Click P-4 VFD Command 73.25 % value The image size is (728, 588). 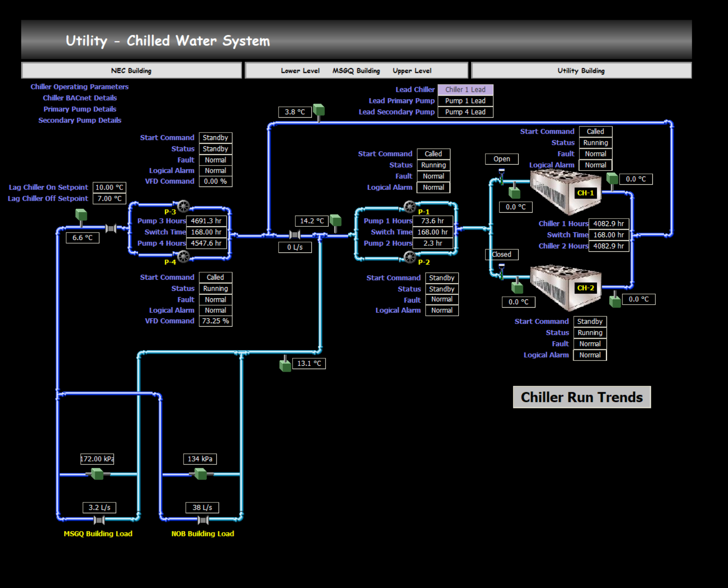pos(216,321)
